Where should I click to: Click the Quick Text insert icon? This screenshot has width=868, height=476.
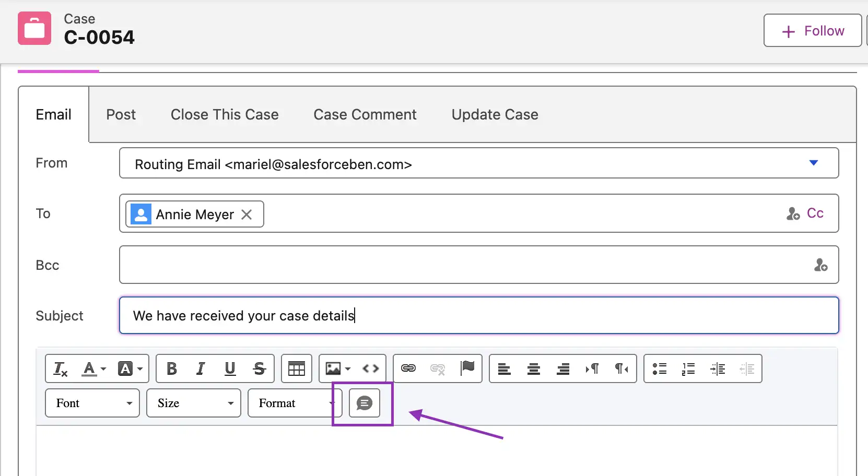[364, 403]
